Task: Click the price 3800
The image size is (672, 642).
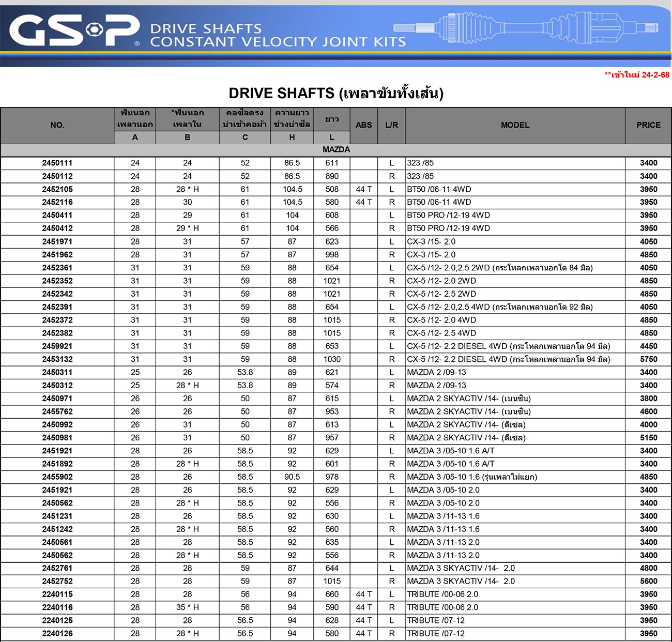Action: point(648,399)
